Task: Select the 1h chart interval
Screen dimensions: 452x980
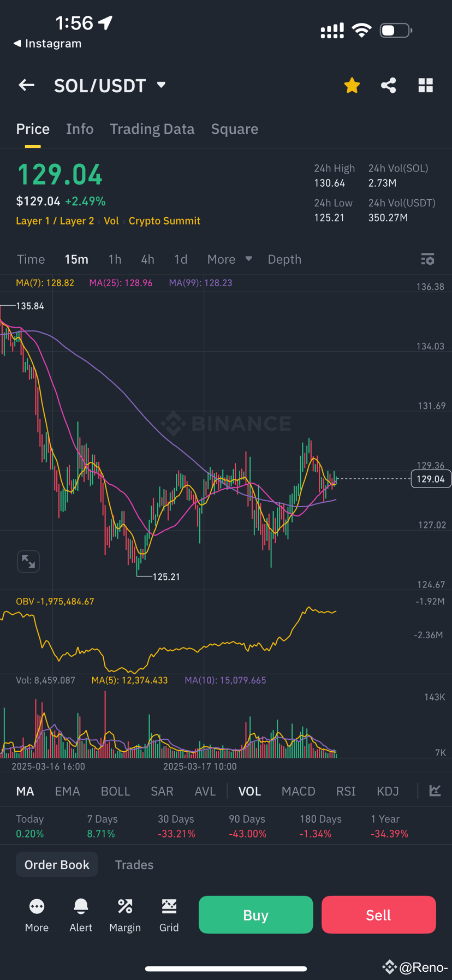Action: [x=115, y=259]
